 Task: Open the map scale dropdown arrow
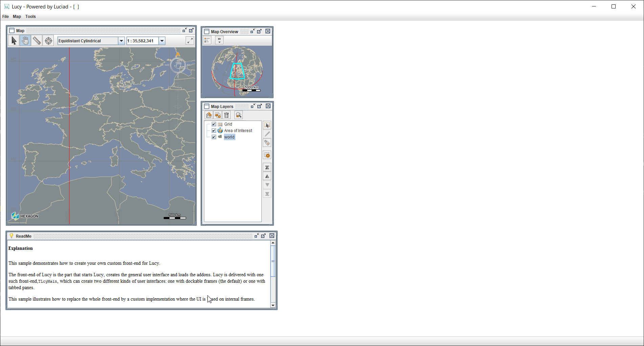(162, 41)
